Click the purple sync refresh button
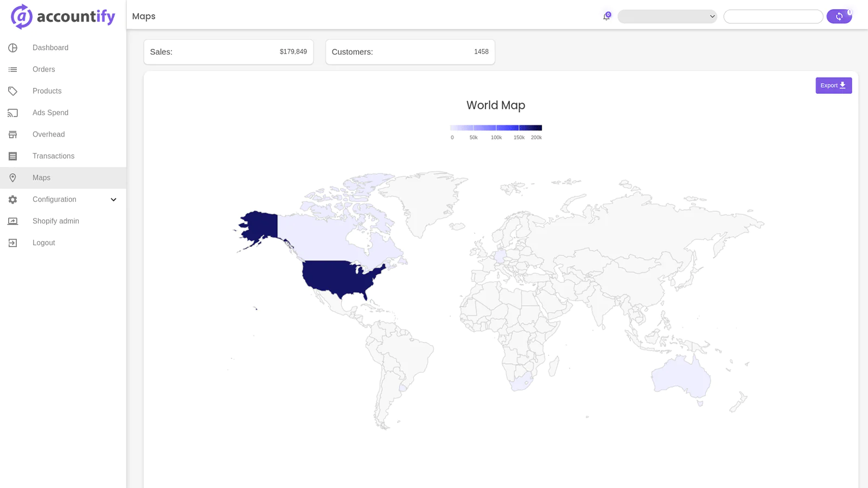Viewport: 868px width, 488px height. (x=839, y=16)
